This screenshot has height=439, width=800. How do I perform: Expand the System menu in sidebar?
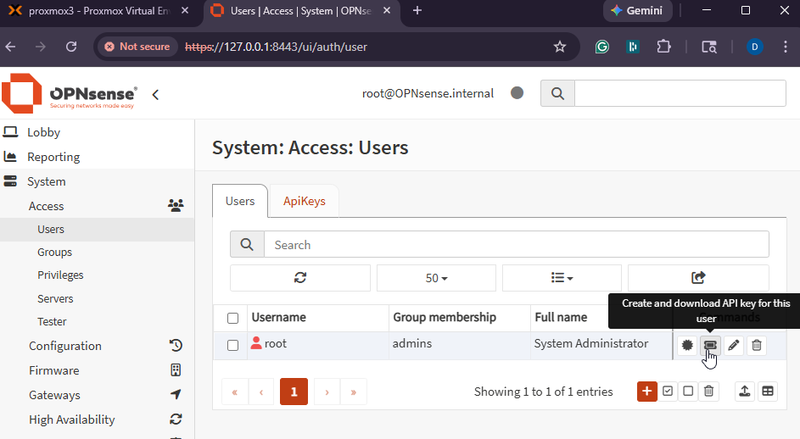click(x=97, y=181)
